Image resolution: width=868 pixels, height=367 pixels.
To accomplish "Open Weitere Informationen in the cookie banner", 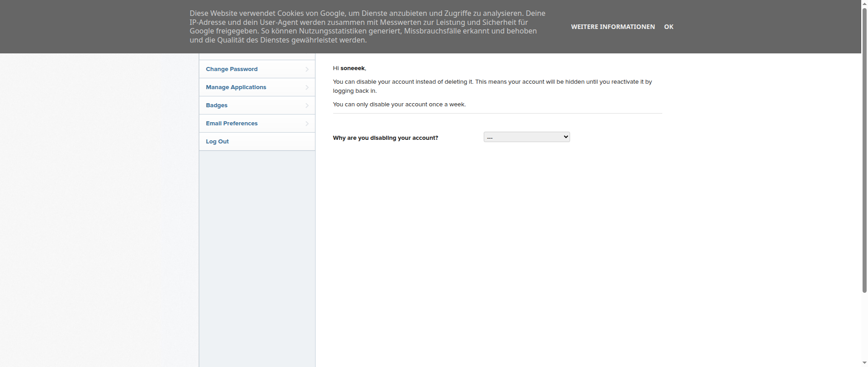I will tap(613, 27).
